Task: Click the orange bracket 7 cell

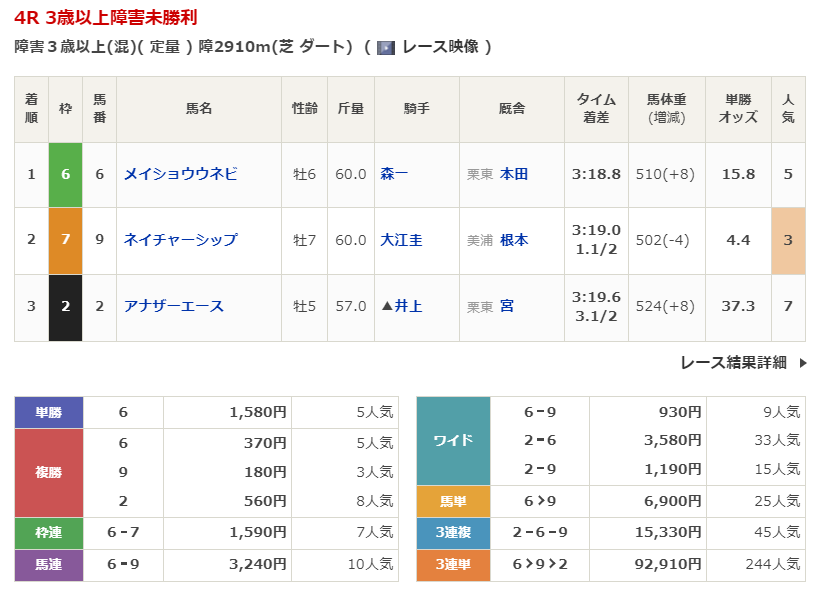Action: coord(65,240)
